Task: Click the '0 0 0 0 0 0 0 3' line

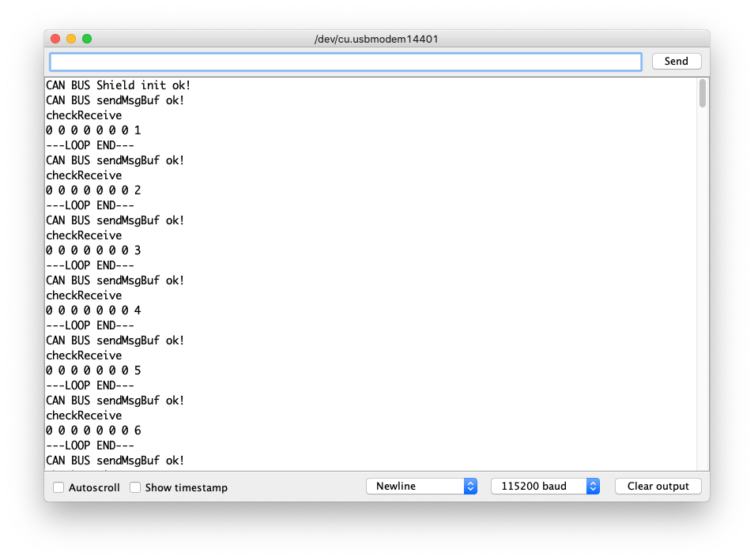Action: click(93, 250)
